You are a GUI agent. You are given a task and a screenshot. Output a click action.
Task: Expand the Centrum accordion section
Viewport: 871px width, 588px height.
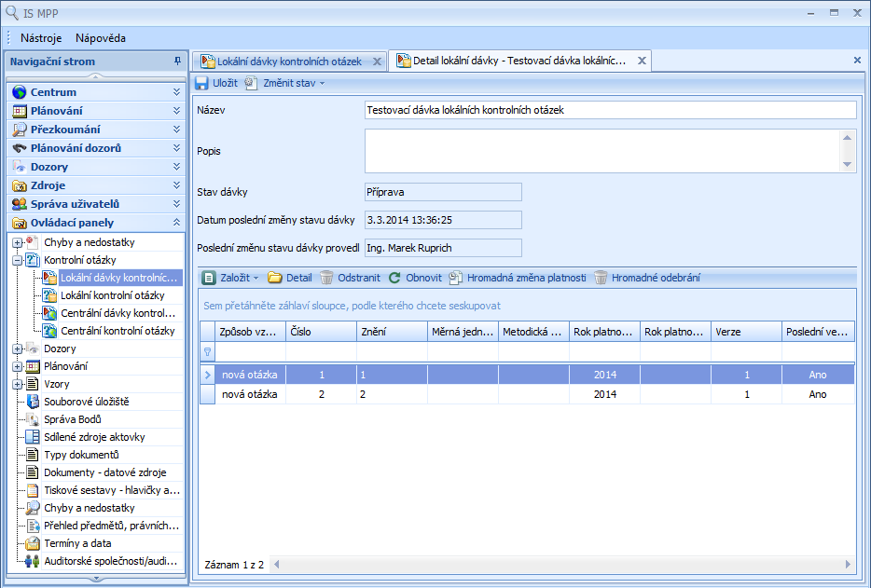coord(176,92)
